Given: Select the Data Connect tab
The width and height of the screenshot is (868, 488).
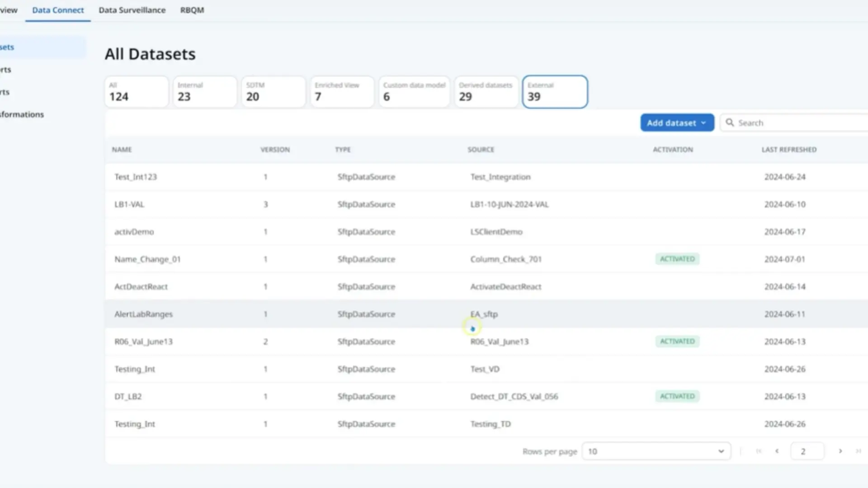Looking at the screenshot, I should (58, 10).
